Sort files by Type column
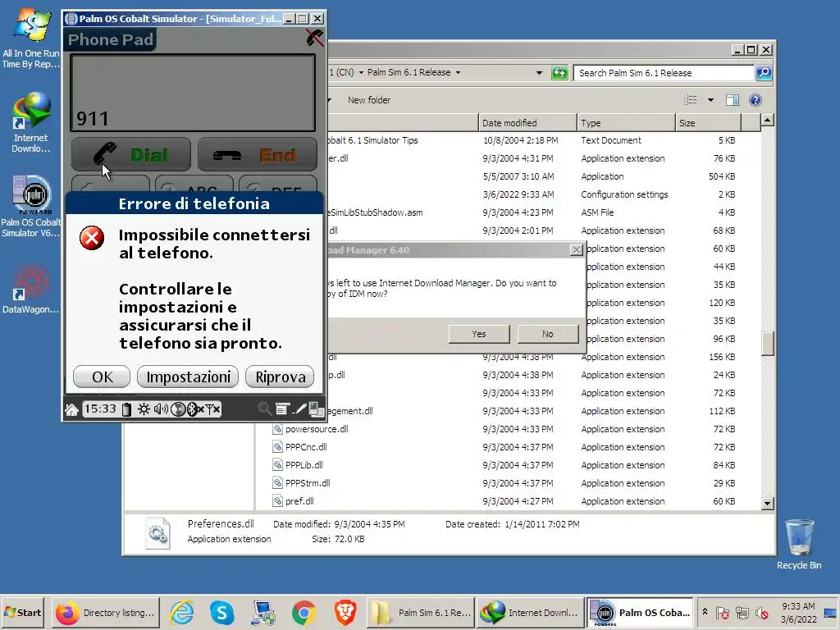 tap(626, 123)
